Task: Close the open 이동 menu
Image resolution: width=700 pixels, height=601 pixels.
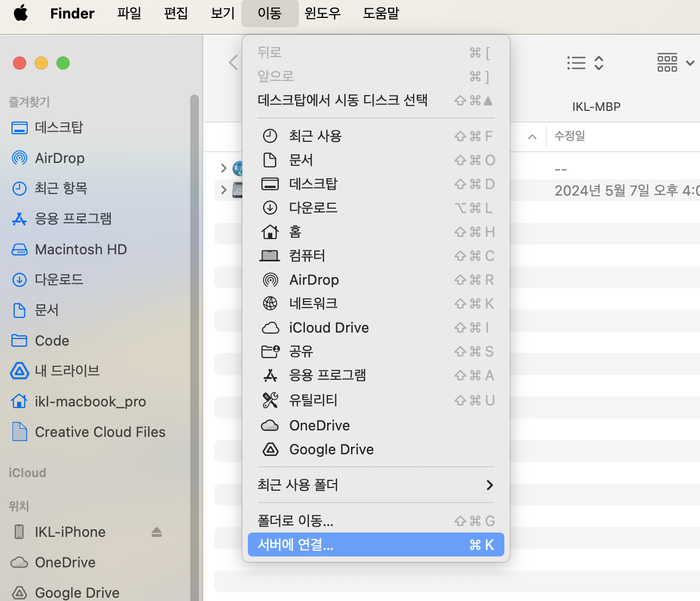Action: (270, 13)
